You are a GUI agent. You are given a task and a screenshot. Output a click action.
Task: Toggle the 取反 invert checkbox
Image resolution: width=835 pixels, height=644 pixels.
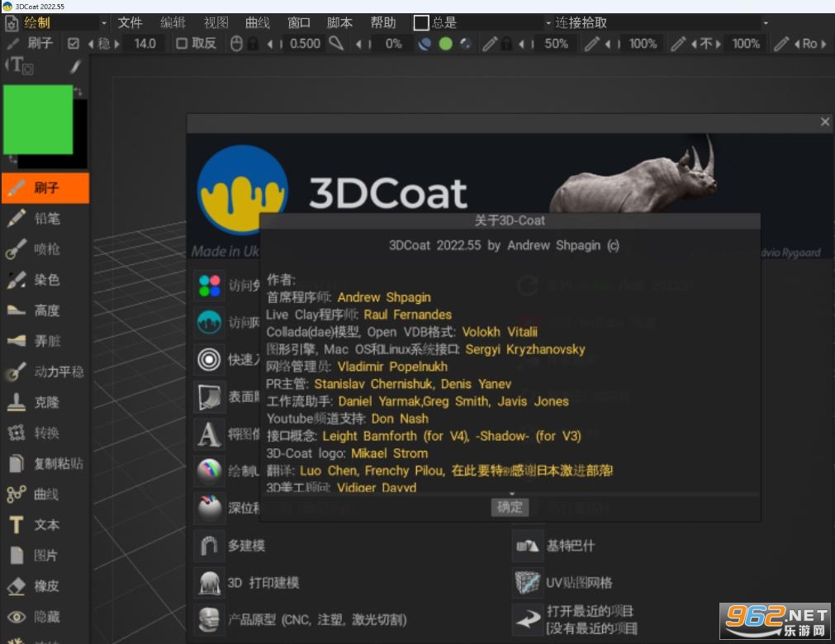click(x=182, y=44)
